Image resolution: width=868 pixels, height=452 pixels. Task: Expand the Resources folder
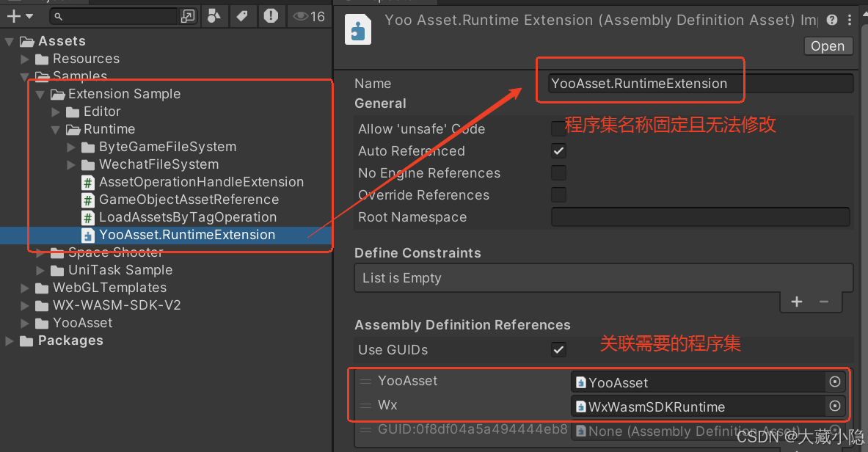24,59
